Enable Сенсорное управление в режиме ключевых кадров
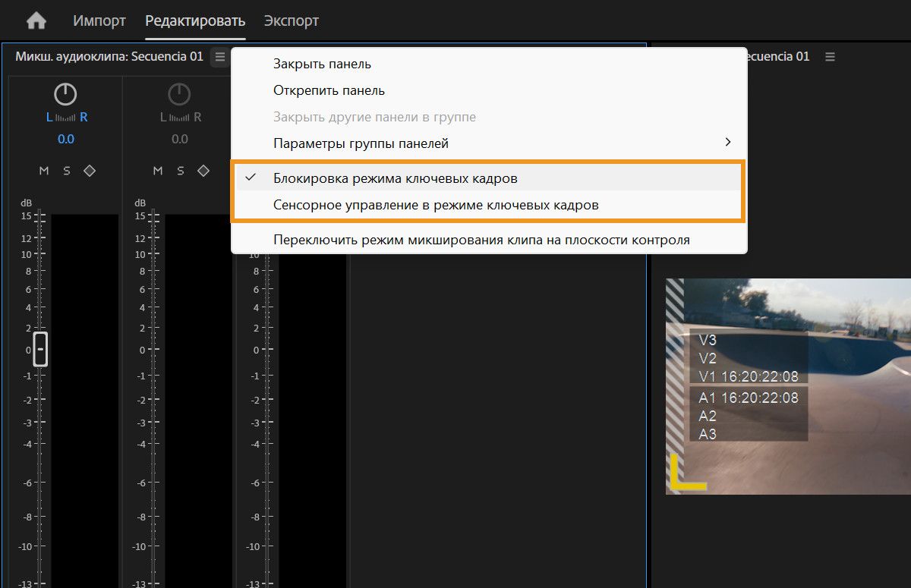This screenshot has width=911, height=588. pos(489,205)
